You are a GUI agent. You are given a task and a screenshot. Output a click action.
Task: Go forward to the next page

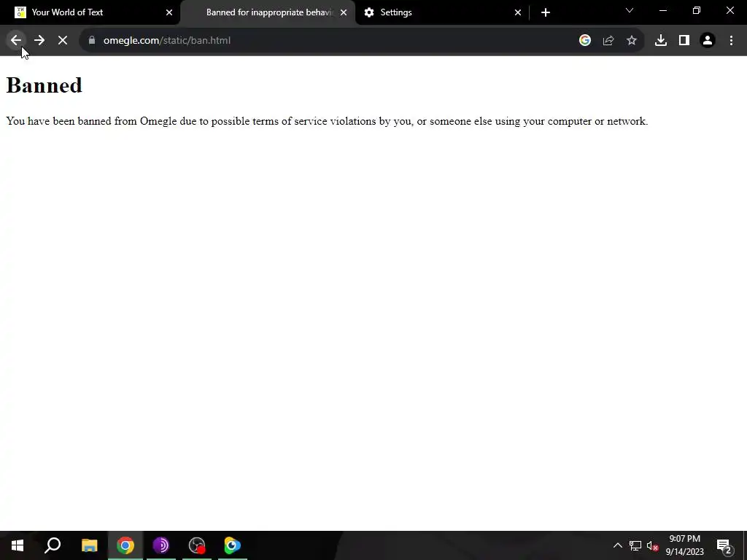click(39, 41)
